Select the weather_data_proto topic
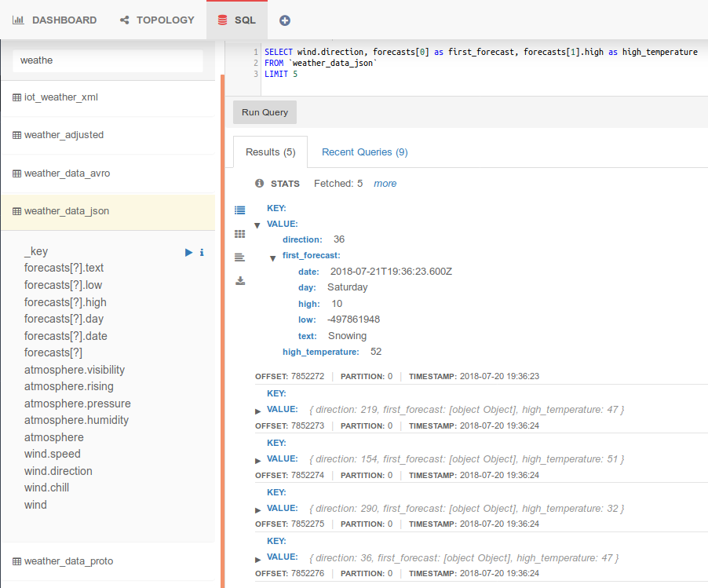Viewport: 708px width, 588px height. pyautogui.click(x=108, y=561)
